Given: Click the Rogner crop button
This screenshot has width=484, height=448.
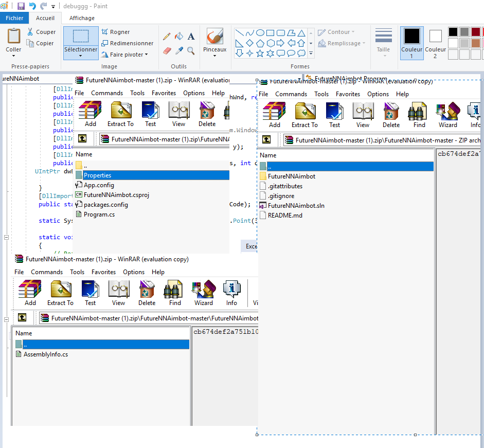Looking at the screenshot, I should coord(116,32).
